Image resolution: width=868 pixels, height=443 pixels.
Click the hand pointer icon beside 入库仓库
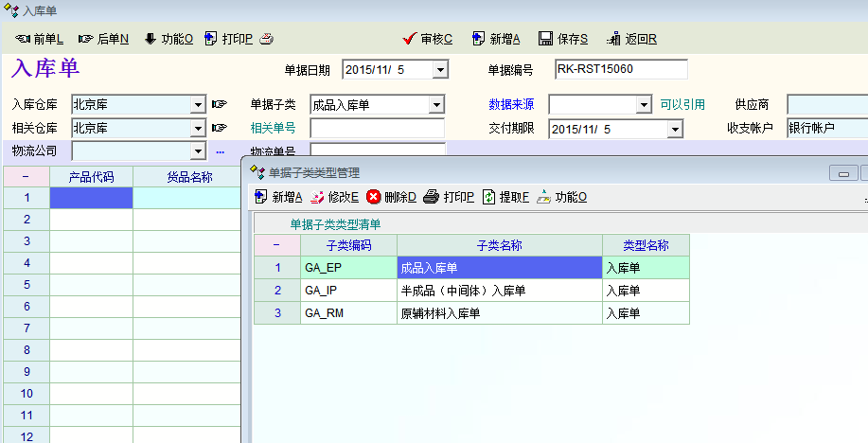(220, 104)
